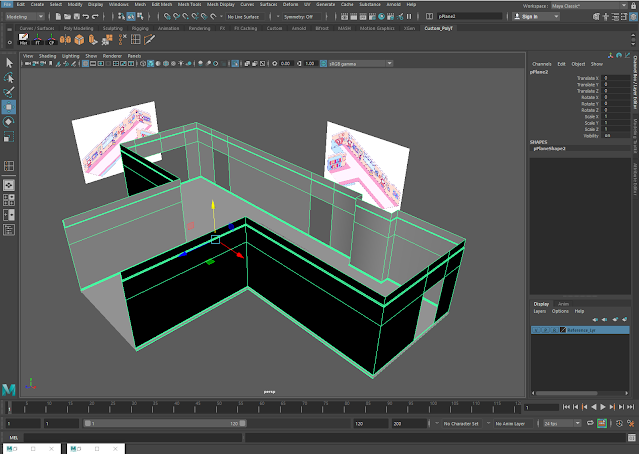Open the Modeling menu set dropdown
This screenshot has width=639, height=454.
25,17
